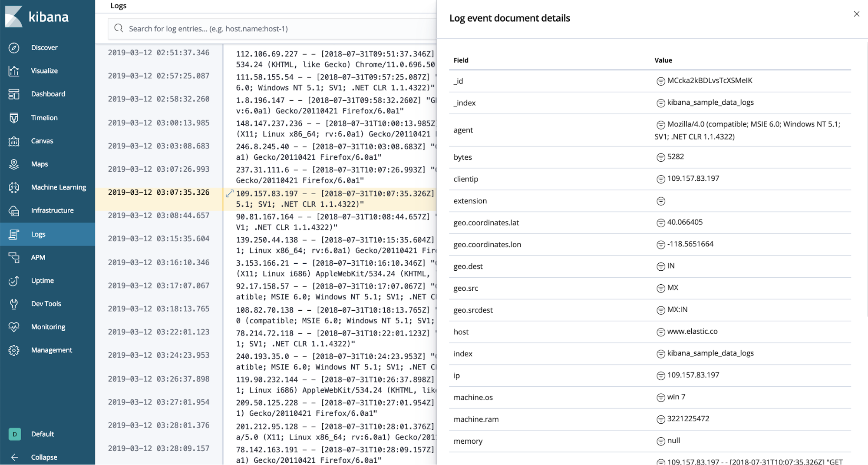
Task: Open the Canvas workspace
Action: (42, 141)
